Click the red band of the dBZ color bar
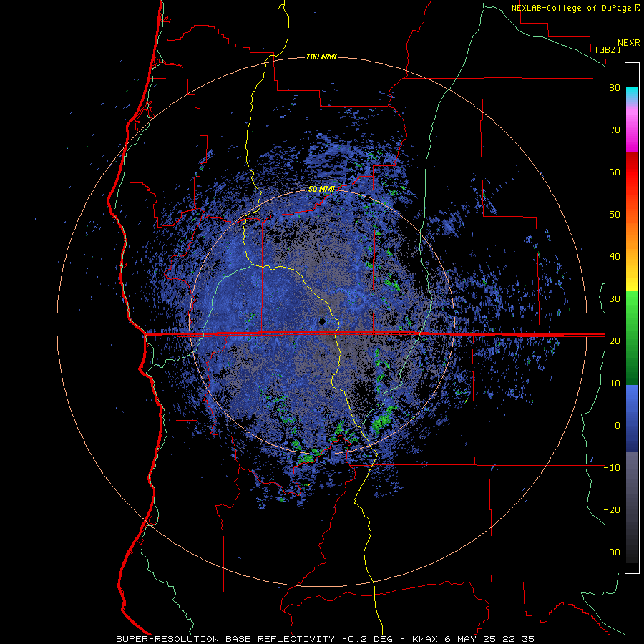 tap(632, 172)
